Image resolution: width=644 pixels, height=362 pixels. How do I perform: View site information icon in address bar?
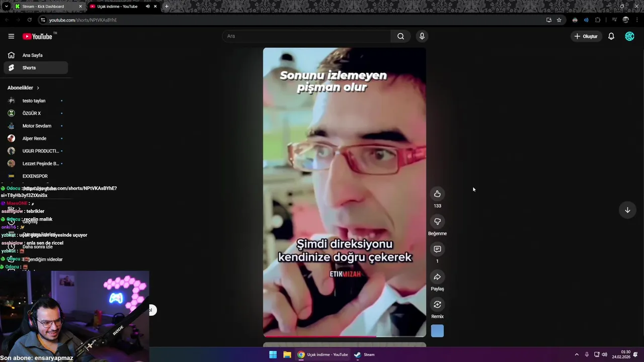(x=43, y=20)
